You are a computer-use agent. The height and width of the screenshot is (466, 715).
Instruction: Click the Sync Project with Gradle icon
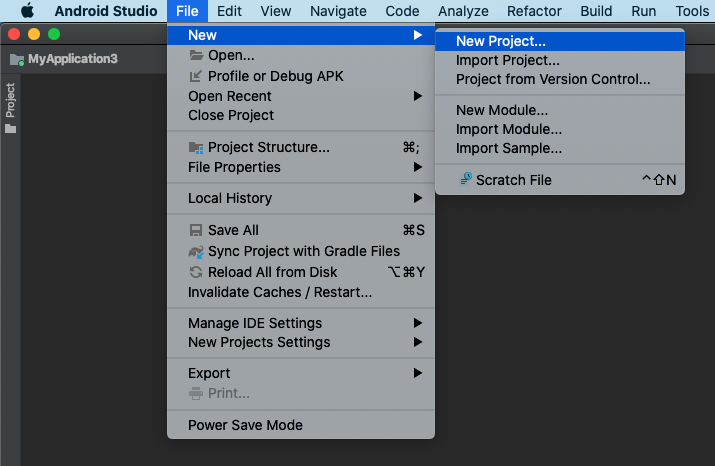(x=196, y=252)
